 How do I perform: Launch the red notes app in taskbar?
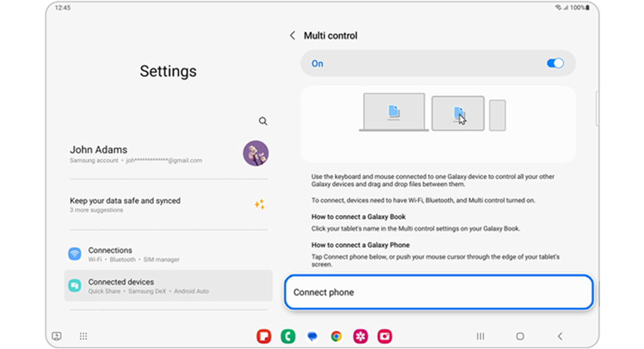264,336
